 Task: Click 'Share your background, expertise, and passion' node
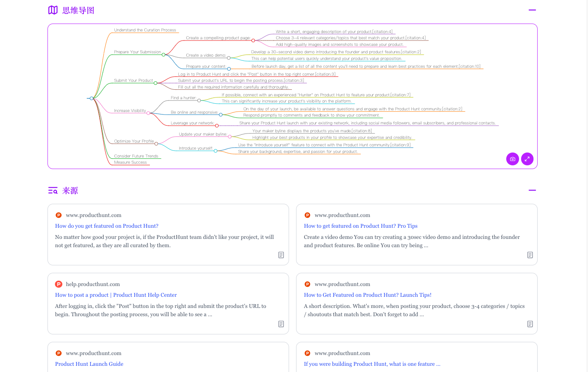click(298, 152)
